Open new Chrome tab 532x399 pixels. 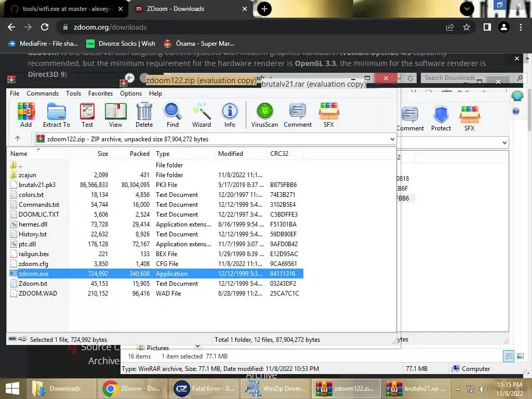click(264, 9)
